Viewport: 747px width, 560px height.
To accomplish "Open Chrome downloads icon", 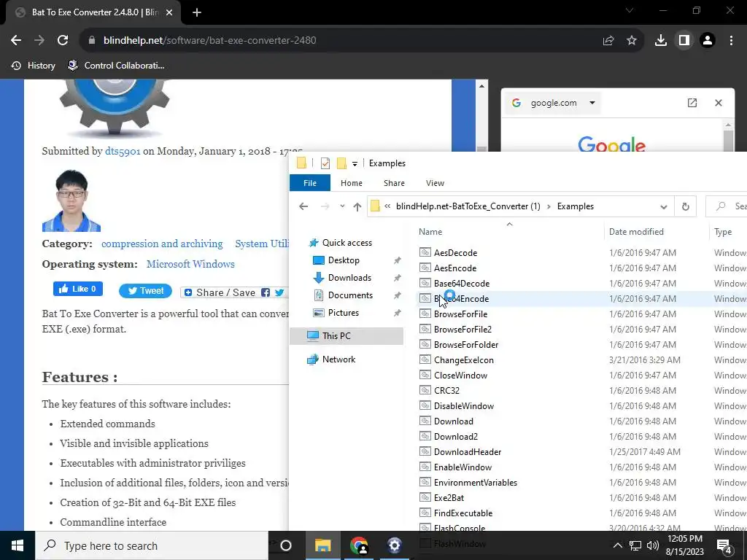I will click(661, 41).
